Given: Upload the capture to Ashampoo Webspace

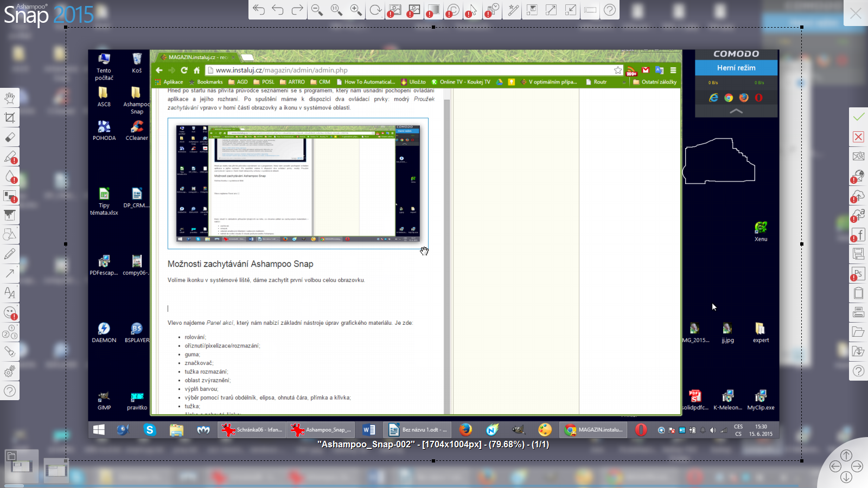Looking at the screenshot, I should pyautogui.click(x=858, y=215).
